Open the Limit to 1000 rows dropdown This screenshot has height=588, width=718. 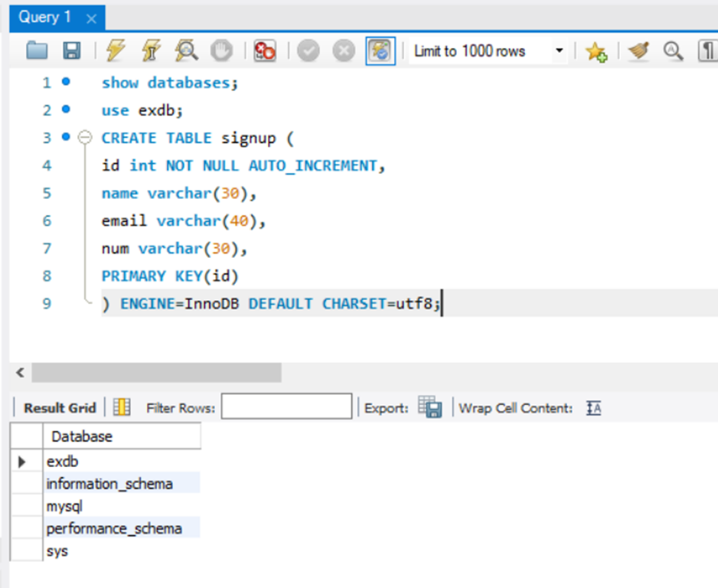[x=488, y=51]
